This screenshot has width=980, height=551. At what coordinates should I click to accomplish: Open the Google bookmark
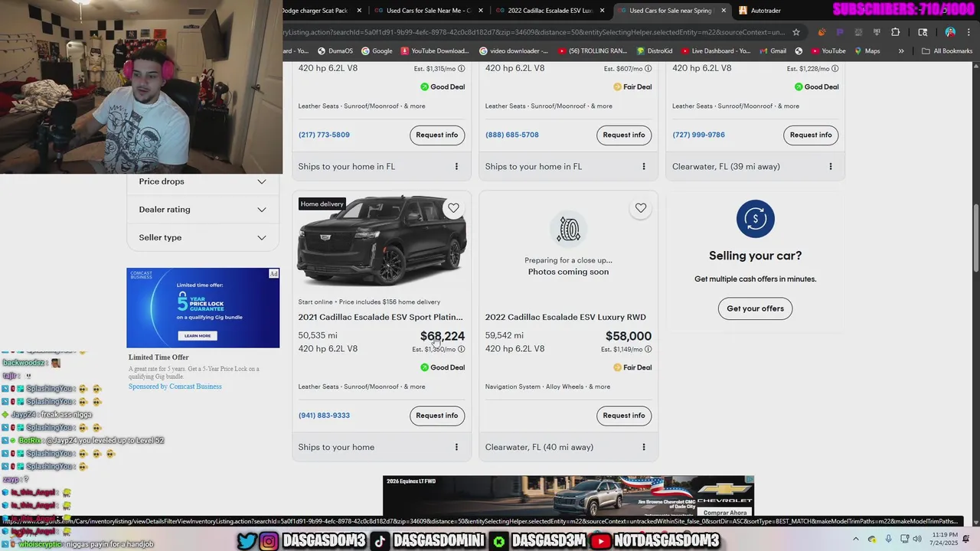coord(377,51)
